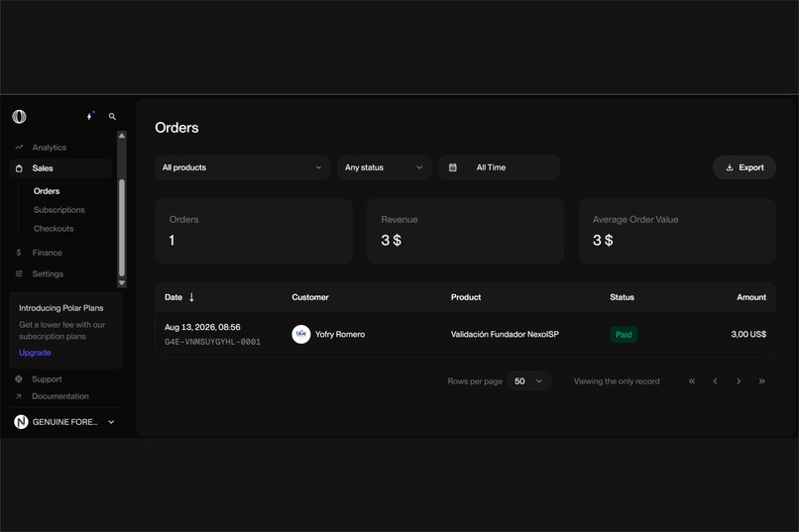The width and height of the screenshot is (799, 532).
Task: Sort by Date arrow icon
Action: (x=191, y=297)
